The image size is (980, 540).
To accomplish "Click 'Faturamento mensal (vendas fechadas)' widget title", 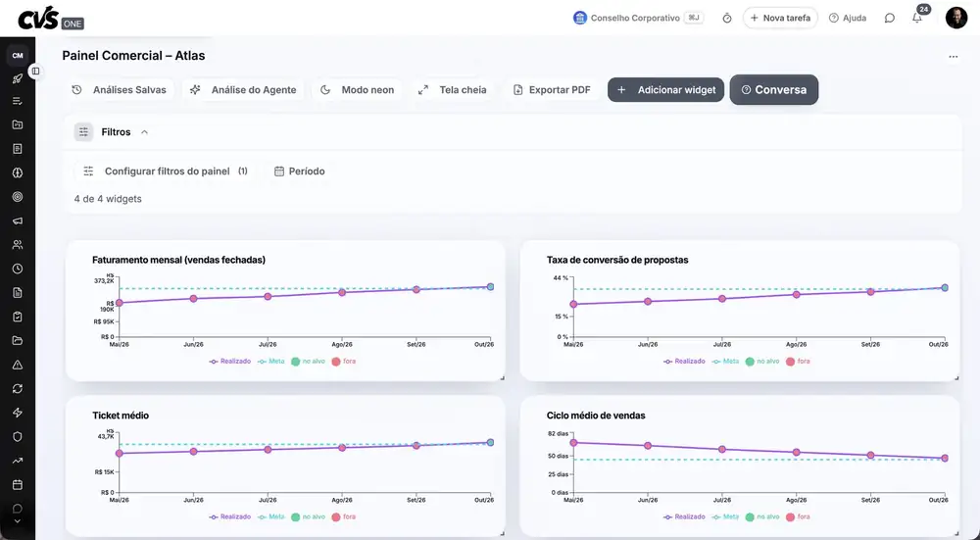I will [x=178, y=260].
